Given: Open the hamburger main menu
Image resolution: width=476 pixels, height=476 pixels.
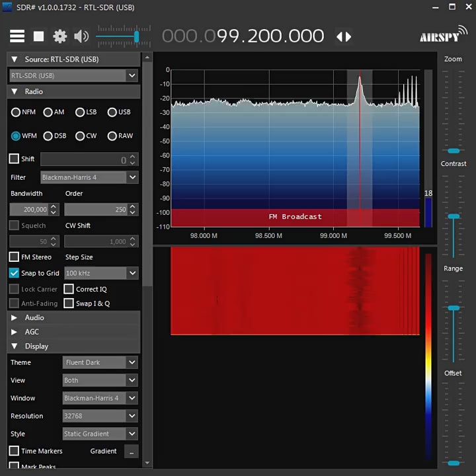Looking at the screenshot, I should point(17,36).
